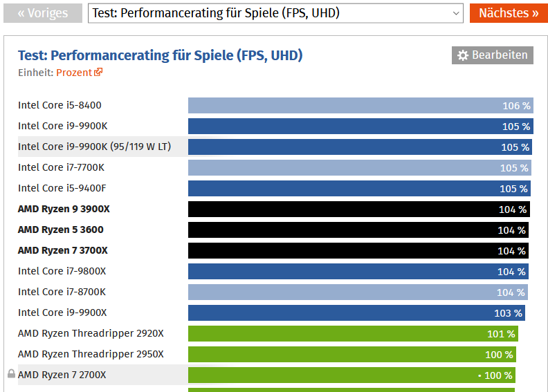Viewport: 548px width, 392px height.
Task: Click the Intel Core i9-9900X bar
Action: [x=356, y=313]
